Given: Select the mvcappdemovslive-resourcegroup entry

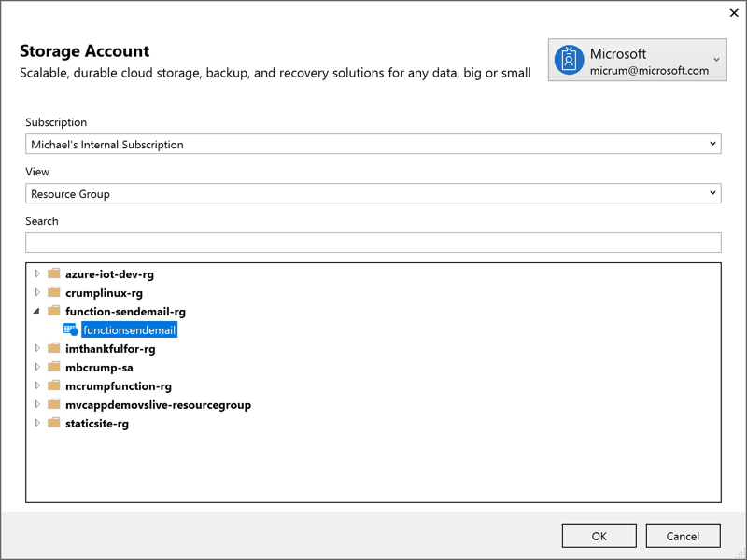Looking at the screenshot, I should point(158,405).
